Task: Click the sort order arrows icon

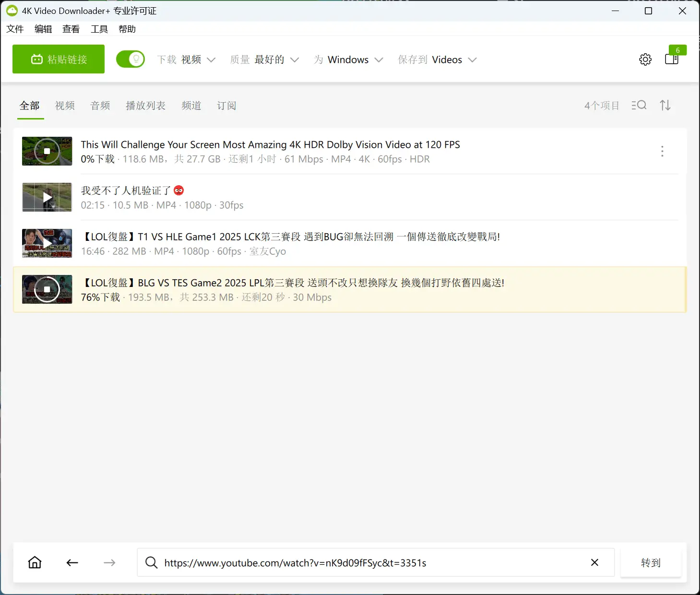Action: tap(665, 105)
